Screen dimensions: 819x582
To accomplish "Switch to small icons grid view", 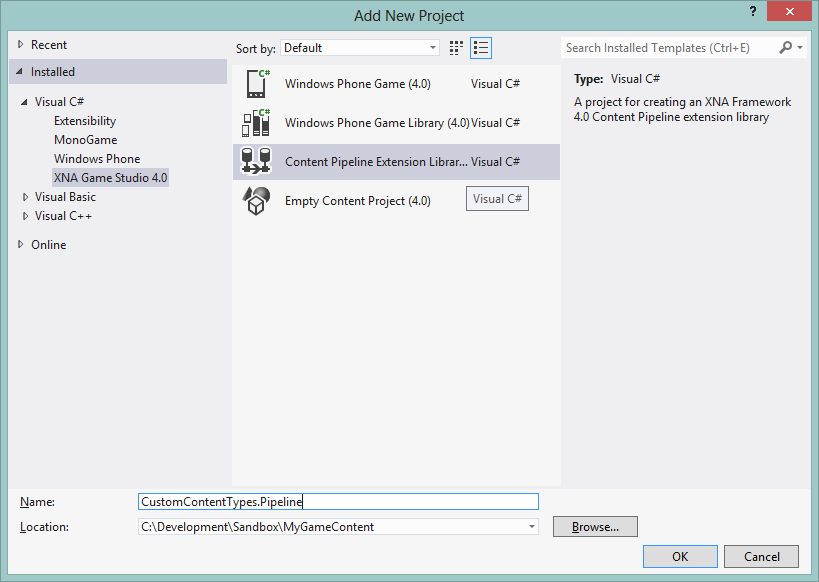I will 456,48.
